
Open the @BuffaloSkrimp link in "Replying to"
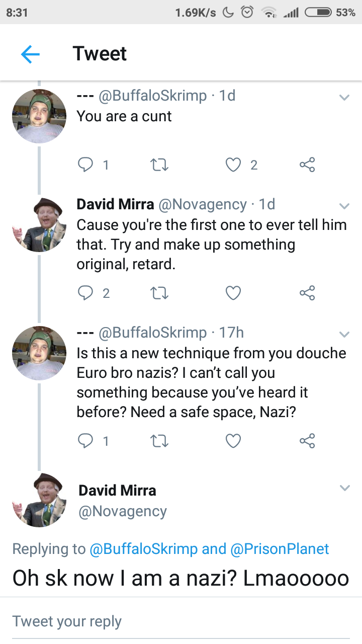pos(143,548)
